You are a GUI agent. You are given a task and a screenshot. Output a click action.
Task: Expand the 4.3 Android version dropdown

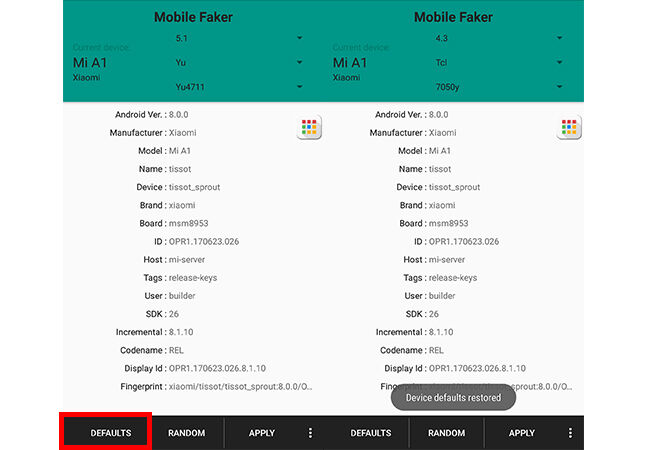click(499, 38)
